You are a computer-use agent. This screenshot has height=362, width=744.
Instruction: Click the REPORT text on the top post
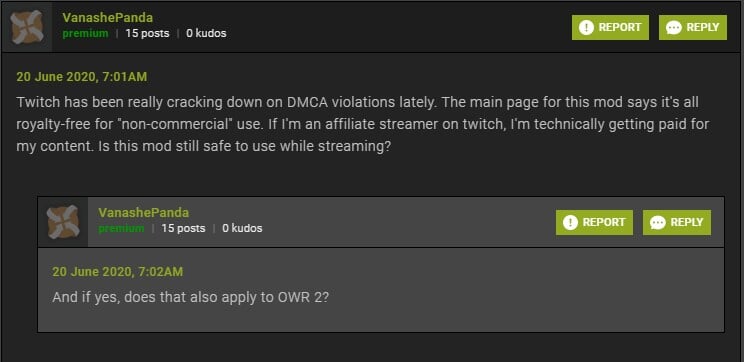tap(620, 28)
